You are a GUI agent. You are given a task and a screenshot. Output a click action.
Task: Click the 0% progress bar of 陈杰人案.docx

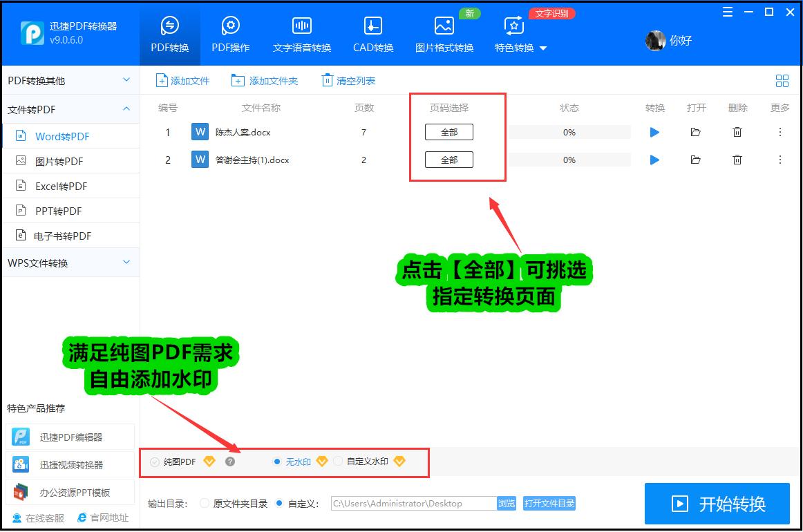[569, 132]
